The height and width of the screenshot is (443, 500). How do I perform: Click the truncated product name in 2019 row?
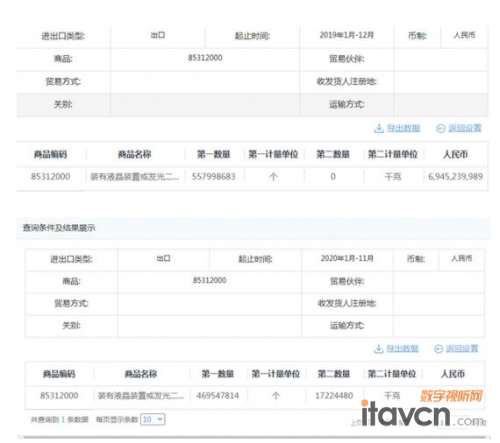(x=135, y=177)
